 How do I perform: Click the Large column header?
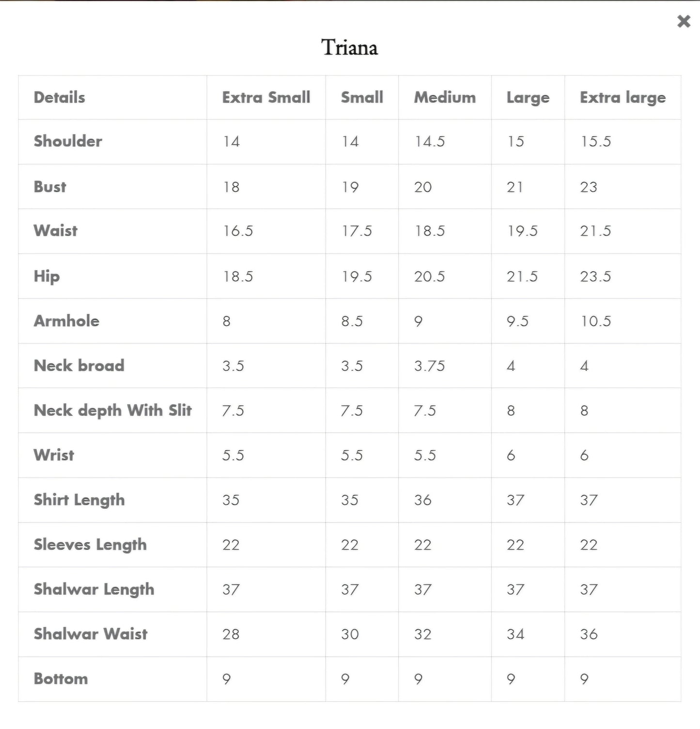(x=528, y=98)
